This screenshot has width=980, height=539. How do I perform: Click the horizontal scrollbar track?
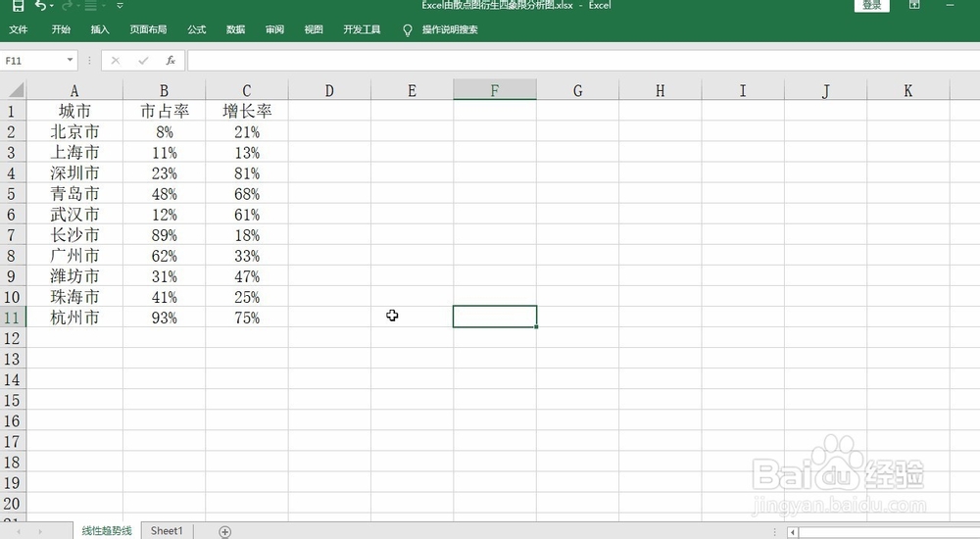pos(889,533)
